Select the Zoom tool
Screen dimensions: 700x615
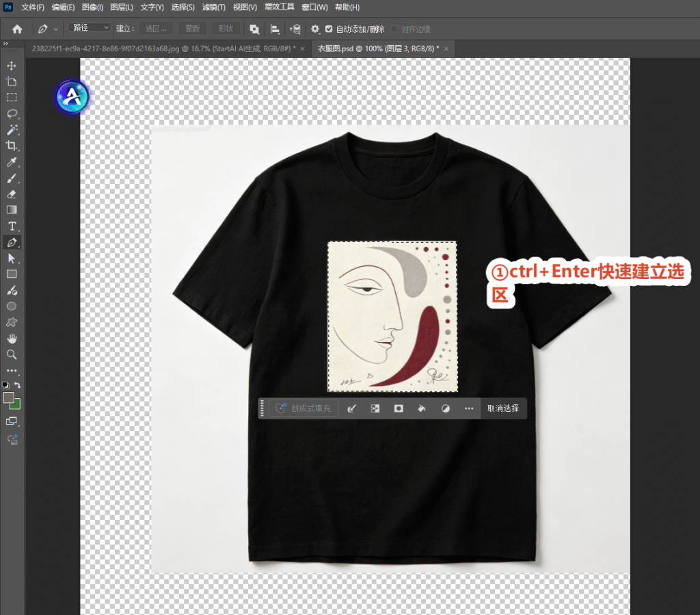tap(12, 354)
